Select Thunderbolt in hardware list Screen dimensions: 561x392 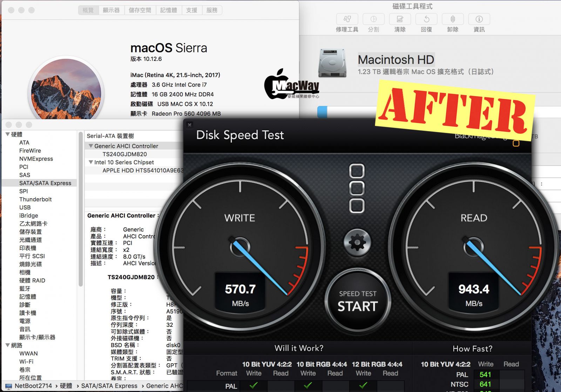tap(35, 199)
